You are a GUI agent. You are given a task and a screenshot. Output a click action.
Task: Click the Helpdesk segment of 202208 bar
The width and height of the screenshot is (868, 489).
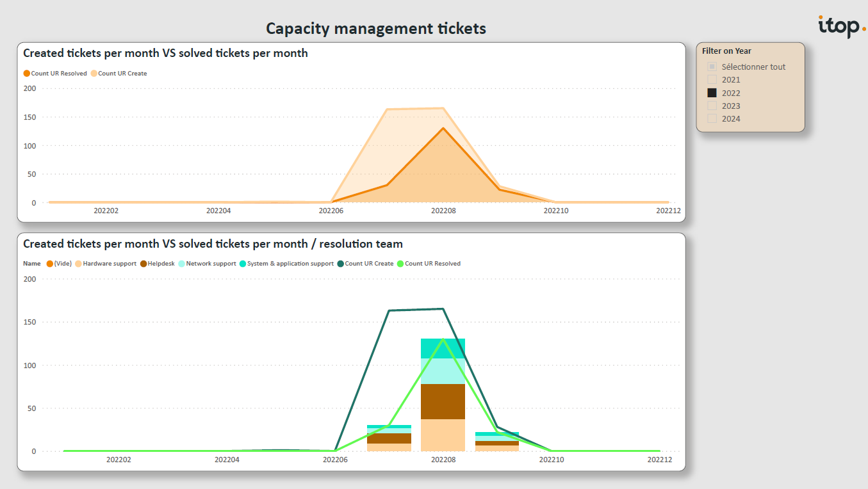click(443, 401)
